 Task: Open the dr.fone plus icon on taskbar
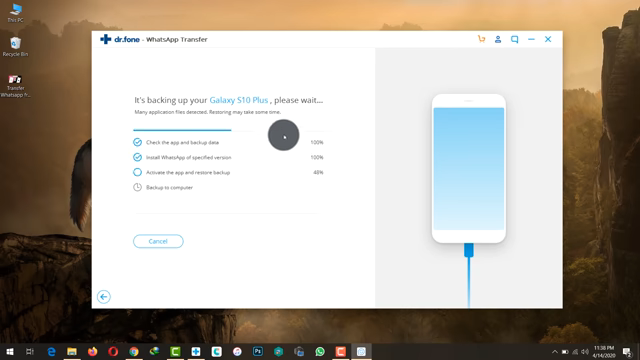[x=196, y=351]
